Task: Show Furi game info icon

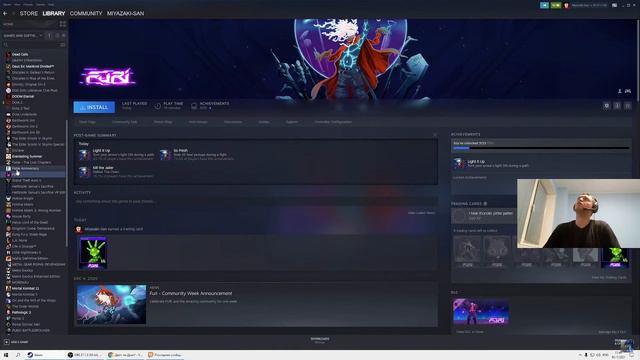Action: click(617, 106)
